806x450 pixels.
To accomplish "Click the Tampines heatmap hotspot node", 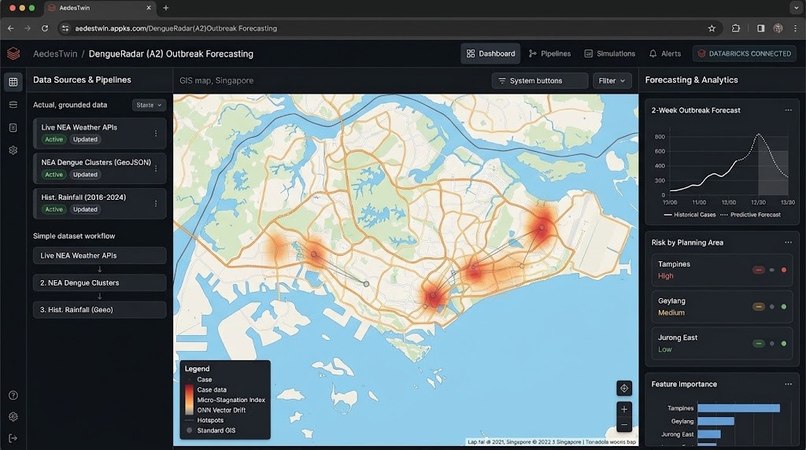I will click(542, 227).
